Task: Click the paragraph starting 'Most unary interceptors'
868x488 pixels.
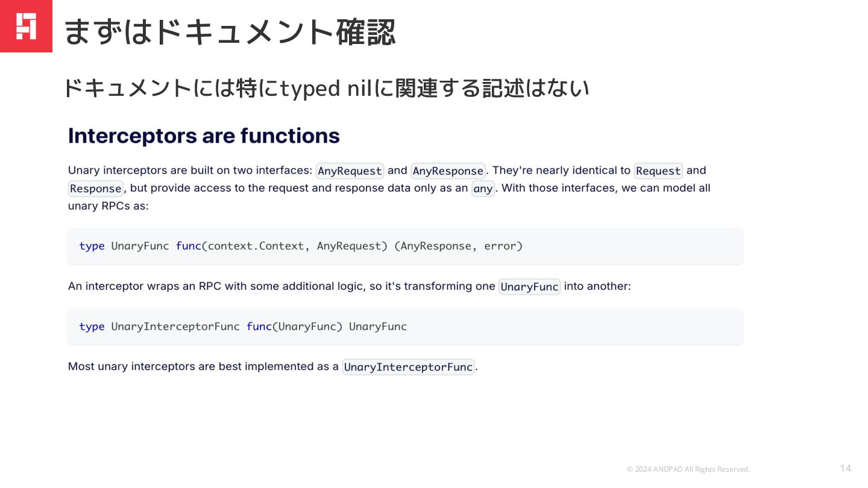Action: (273, 366)
